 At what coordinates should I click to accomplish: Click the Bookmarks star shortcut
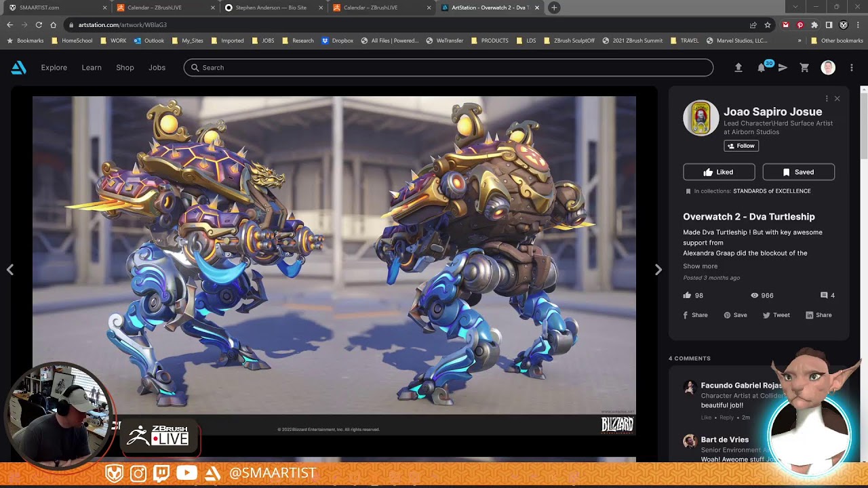tap(25, 41)
